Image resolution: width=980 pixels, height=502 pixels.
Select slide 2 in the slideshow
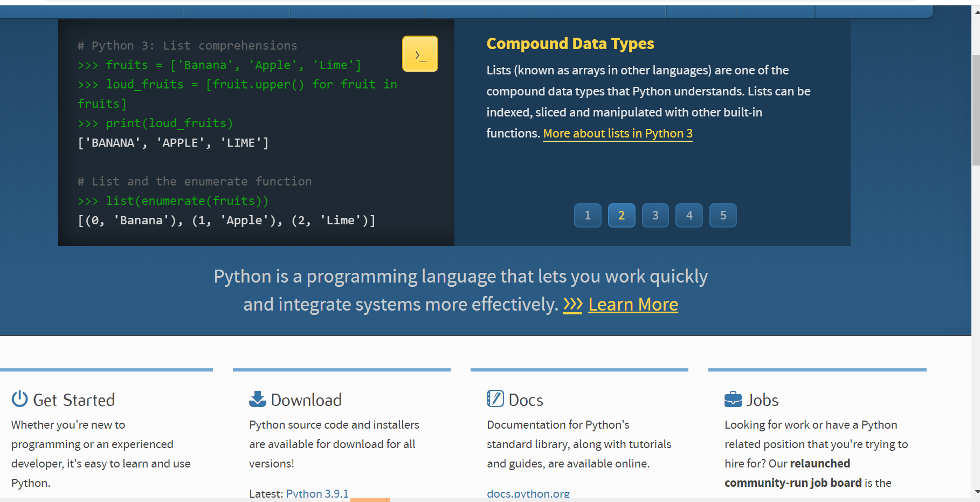[622, 216]
